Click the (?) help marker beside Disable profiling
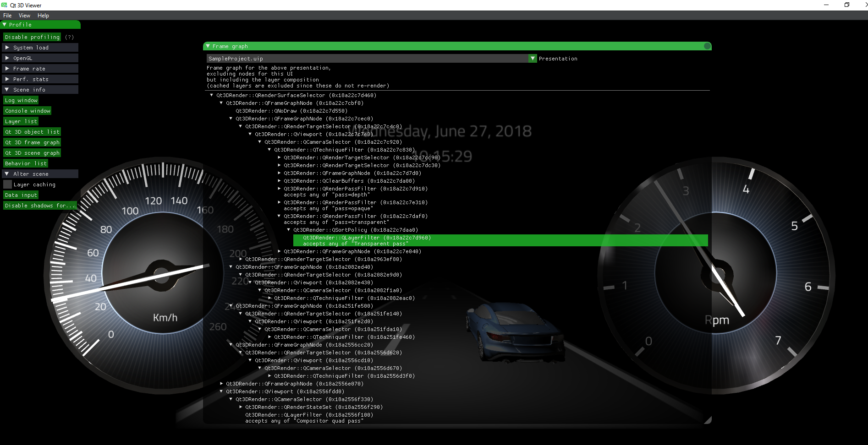 point(69,37)
